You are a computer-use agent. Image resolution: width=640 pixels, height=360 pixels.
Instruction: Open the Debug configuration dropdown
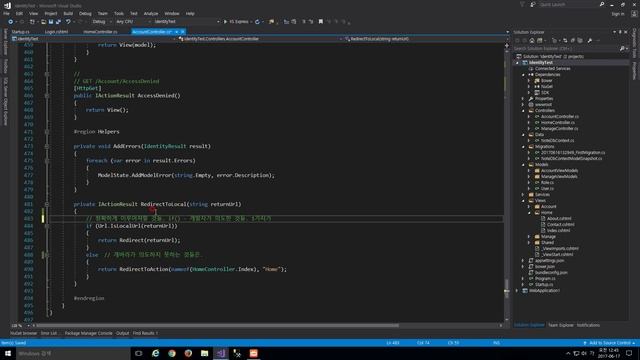click(101, 22)
